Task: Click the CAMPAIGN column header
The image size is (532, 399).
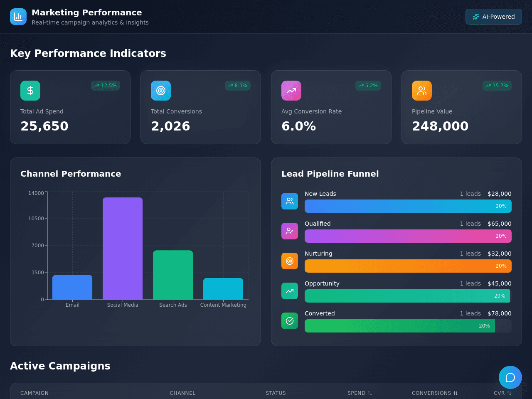Action: pos(34,393)
